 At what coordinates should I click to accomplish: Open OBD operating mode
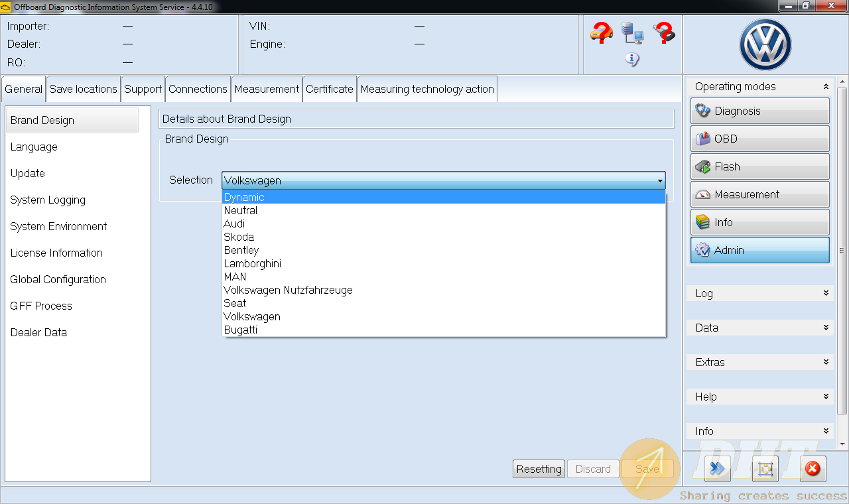pyautogui.click(x=760, y=139)
